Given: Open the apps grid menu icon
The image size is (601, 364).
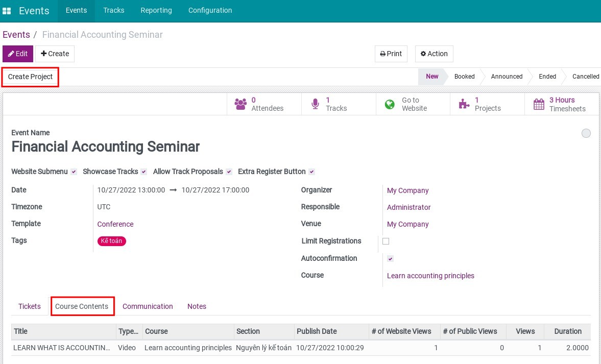Looking at the screenshot, I should tap(7, 11).
